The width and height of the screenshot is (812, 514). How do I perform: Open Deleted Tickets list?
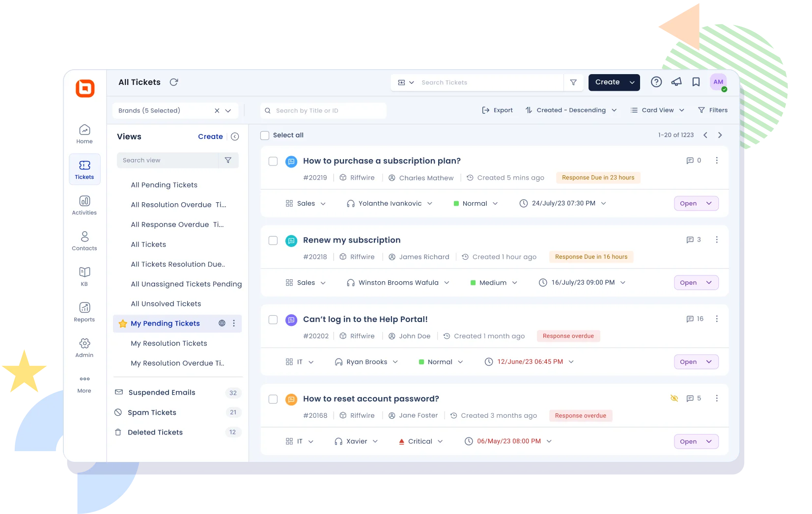pyautogui.click(x=178, y=432)
